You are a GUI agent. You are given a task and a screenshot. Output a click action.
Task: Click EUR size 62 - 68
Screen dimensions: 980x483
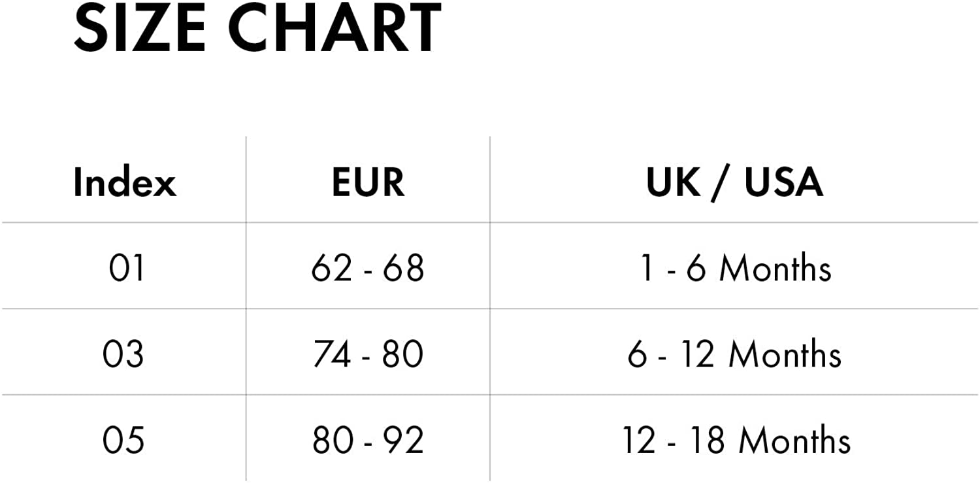coord(368,268)
